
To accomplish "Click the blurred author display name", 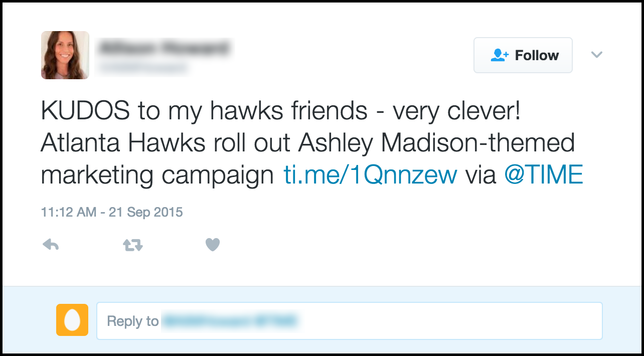I will coord(164,48).
